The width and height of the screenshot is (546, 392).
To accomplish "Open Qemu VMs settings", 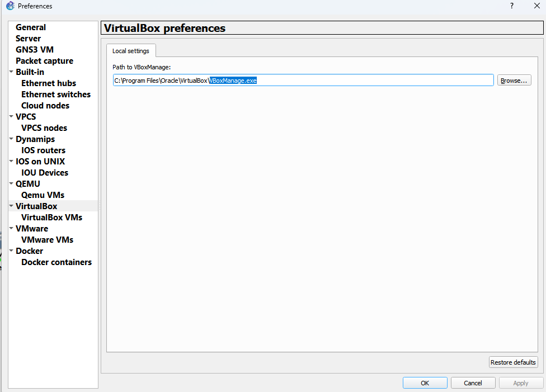I will click(x=43, y=195).
